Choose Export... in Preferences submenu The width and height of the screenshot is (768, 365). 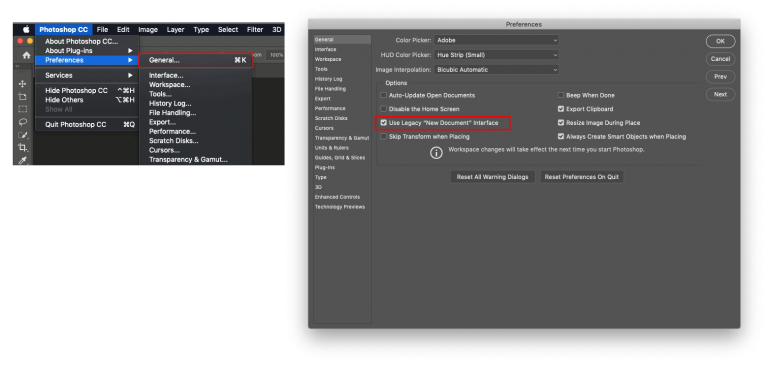[x=162, y=122]
